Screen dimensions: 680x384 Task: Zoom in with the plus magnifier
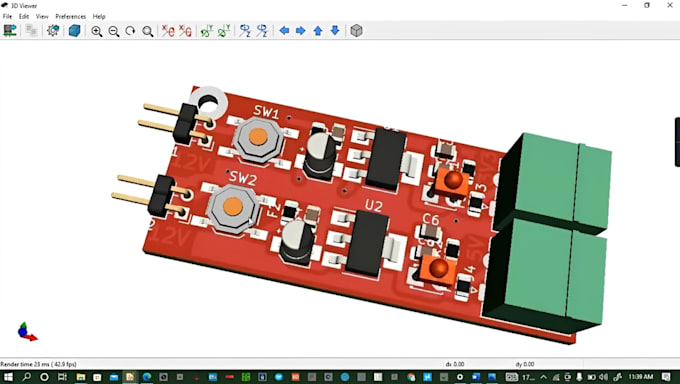tap(97, 31)
